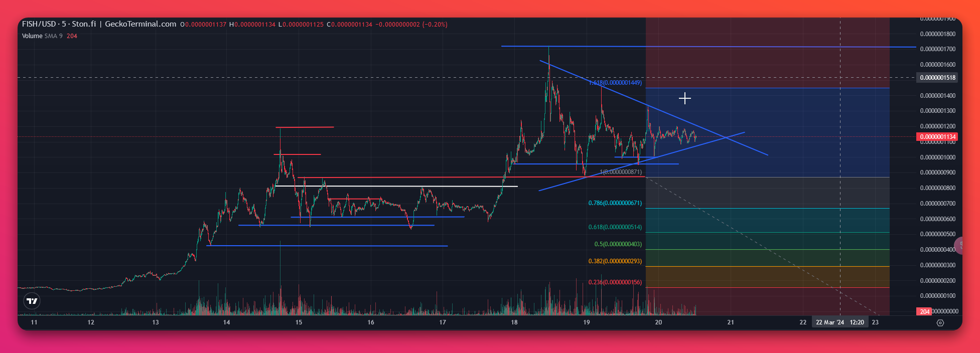Select the red current price label 0.0000001134
The width and height of the screenshot is (980, 353).
point(937,137)
